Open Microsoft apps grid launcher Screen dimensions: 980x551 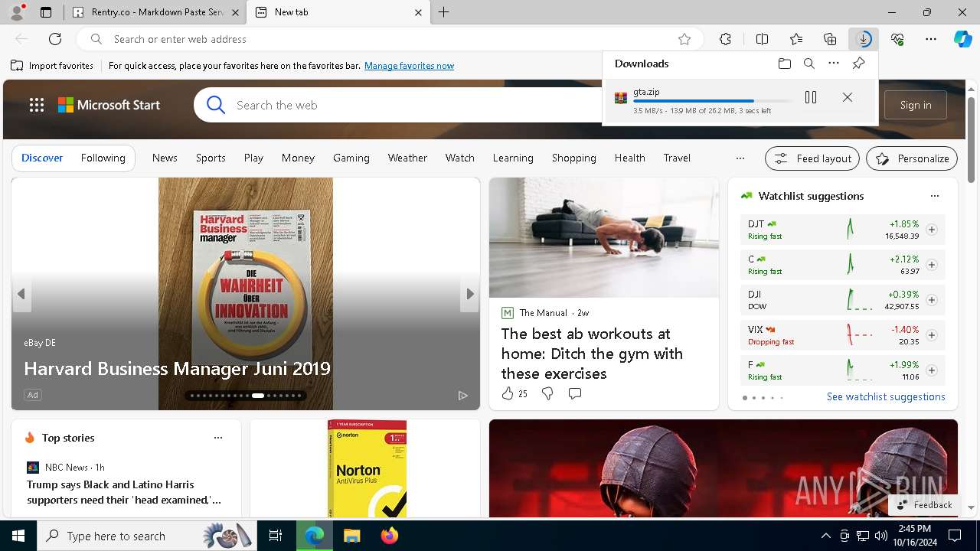[x=37, y=105]
